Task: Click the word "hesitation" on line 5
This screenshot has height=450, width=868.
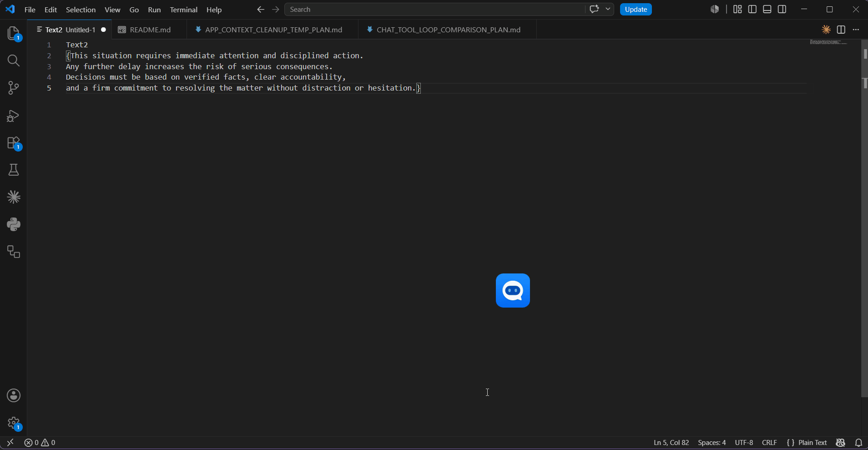Action: click(x=390, y=88)
